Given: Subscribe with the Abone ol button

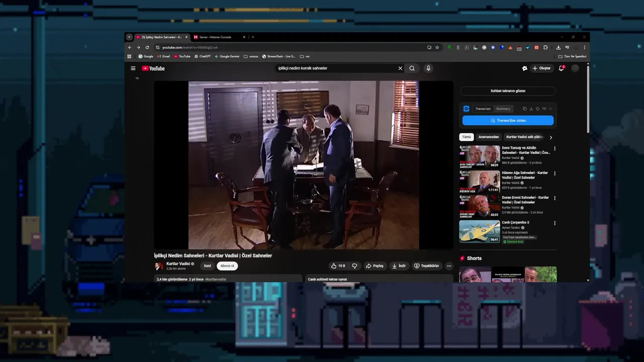Looking at the screenshot, I should coord(227,266).
